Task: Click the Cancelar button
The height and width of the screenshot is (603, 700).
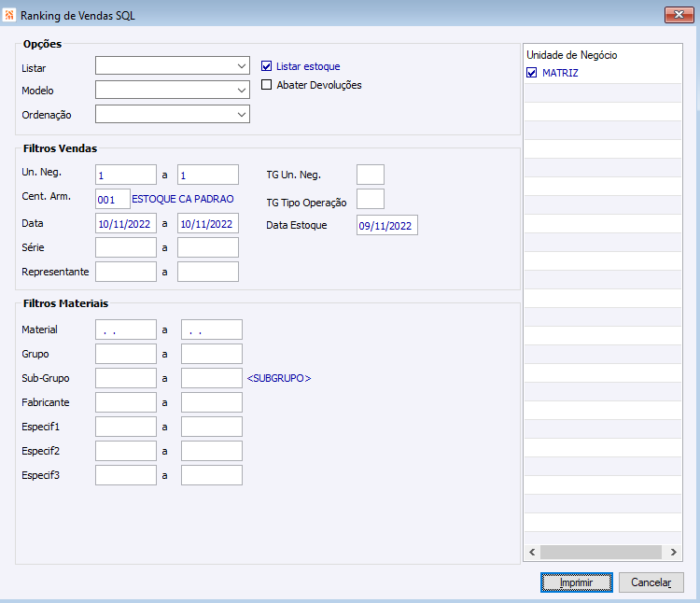Action: [651, 582]
